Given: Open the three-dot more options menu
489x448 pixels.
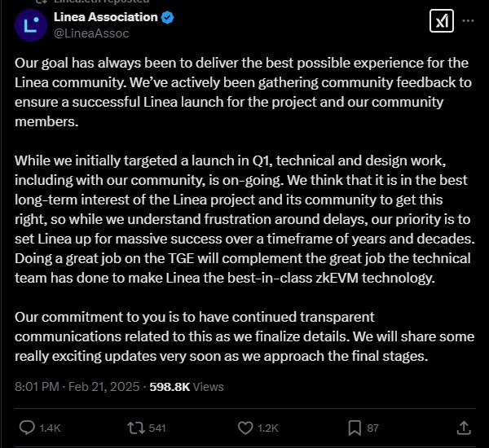Looking at the screenshot, I should pos(468,20).
